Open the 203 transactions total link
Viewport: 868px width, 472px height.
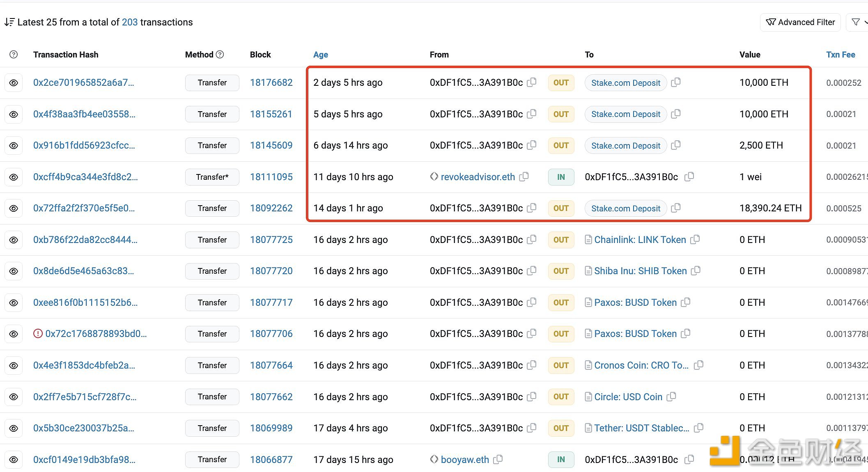click(130, 22)
